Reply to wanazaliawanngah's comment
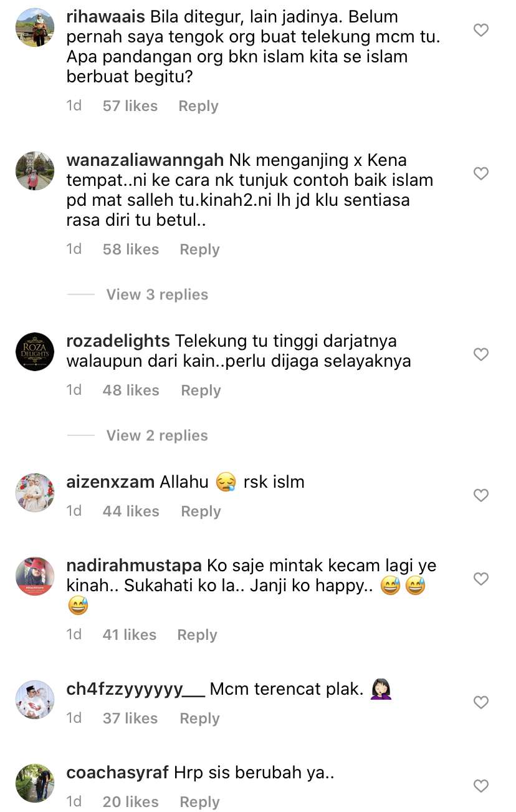The width and height of the screenshot is (516, 812). (x=199, y=249)
